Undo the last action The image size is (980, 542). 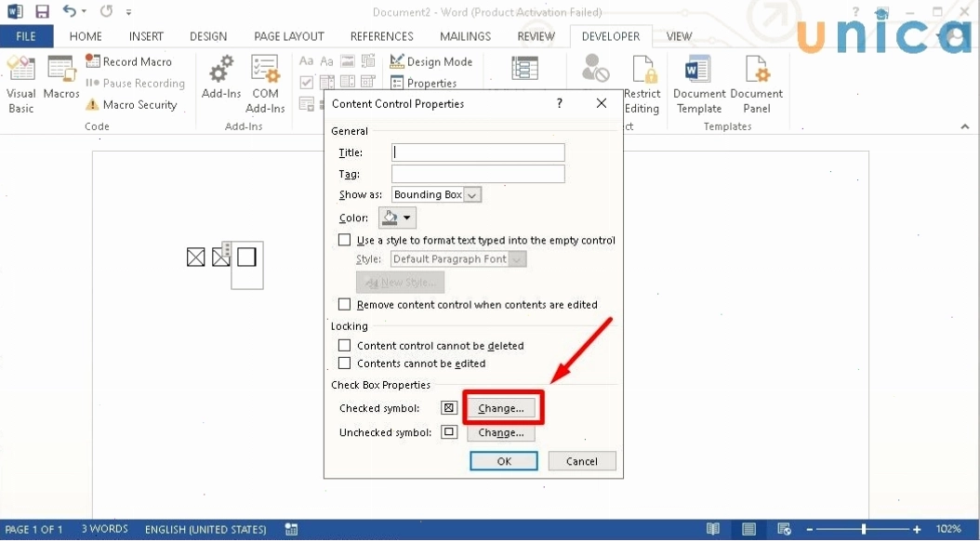pyautogui.click(x=69, y=11)
